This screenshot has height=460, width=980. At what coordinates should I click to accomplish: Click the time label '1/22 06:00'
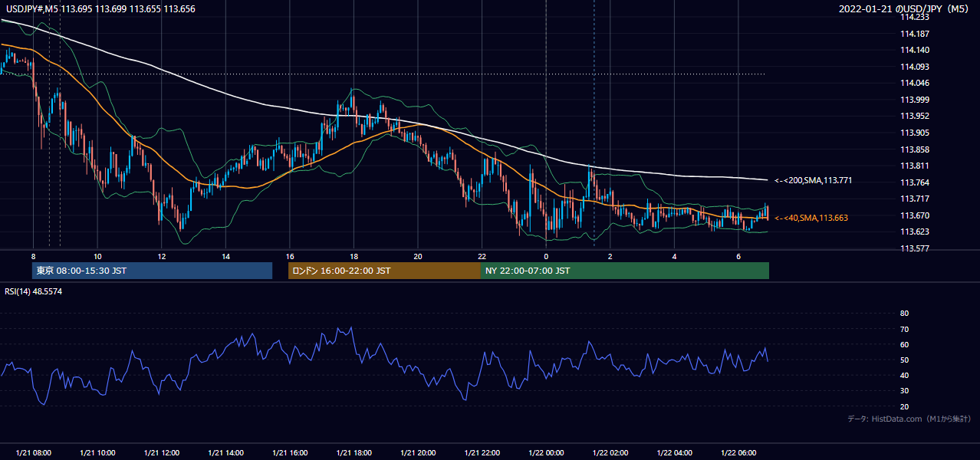point(738,453)
